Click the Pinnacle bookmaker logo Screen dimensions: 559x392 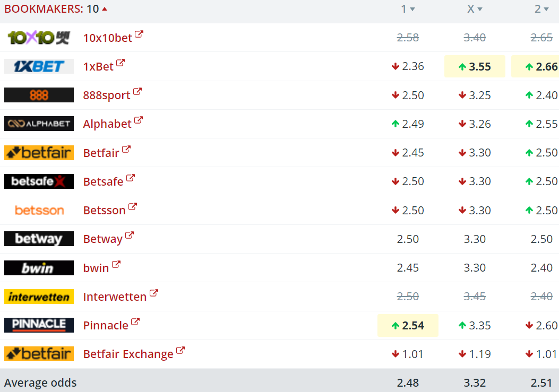39,325
